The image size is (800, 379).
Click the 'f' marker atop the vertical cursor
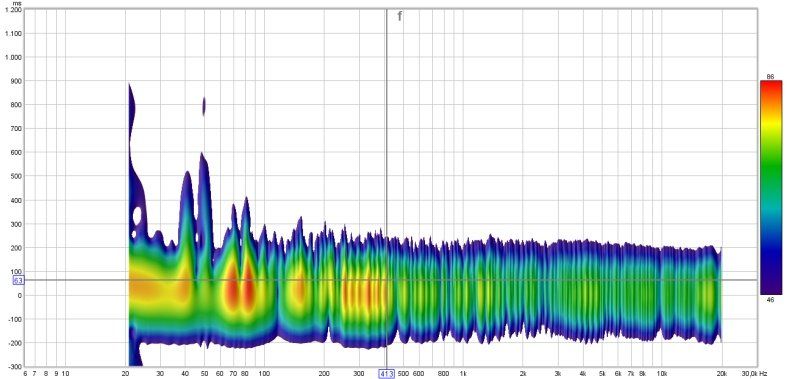[399, 16]
